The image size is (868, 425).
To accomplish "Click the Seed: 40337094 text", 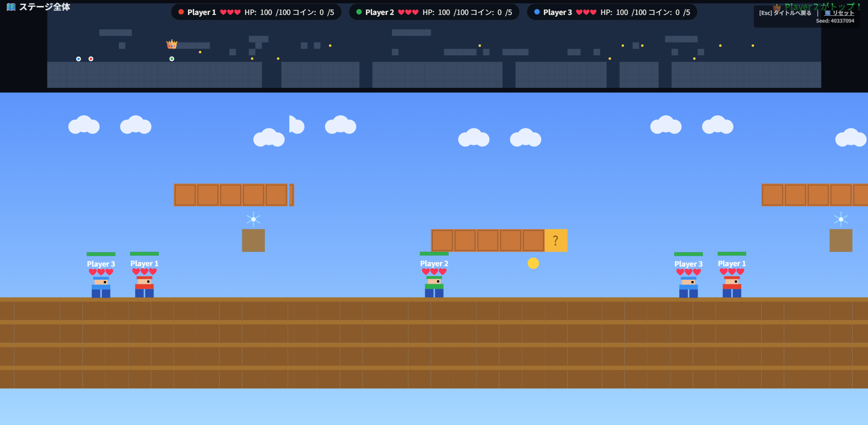I will (x=835, y=21).
